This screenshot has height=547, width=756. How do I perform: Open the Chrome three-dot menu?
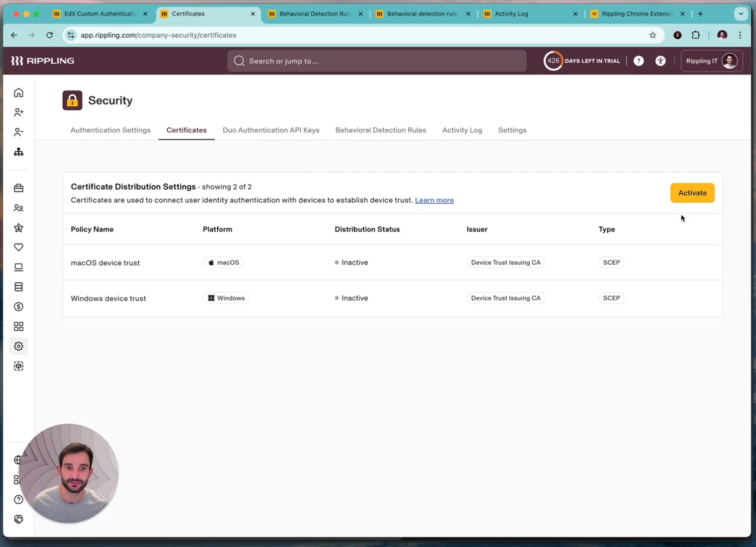pyautogui.click(x=740, y=35)
